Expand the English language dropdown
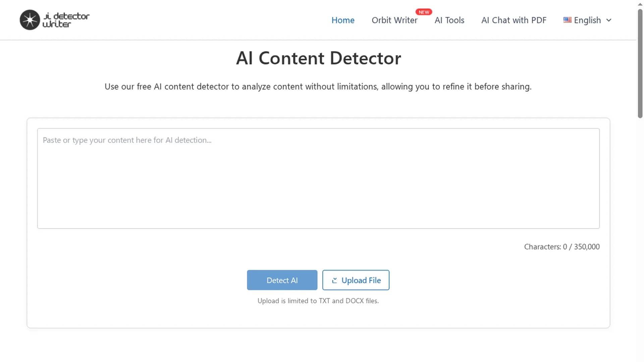 coord(588,20)
